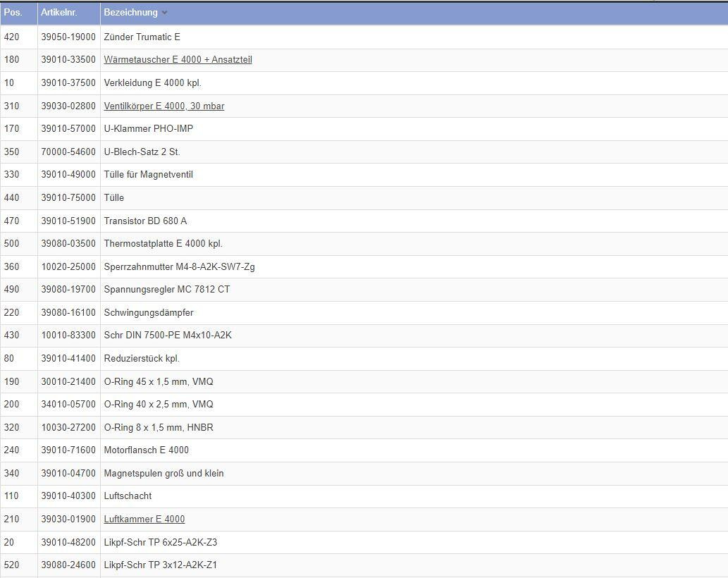This screenshot has width=728, height=578.
Task: Click Tülle für Magnetventil entry
Action: pyautogui.click(x=148, y=175)
